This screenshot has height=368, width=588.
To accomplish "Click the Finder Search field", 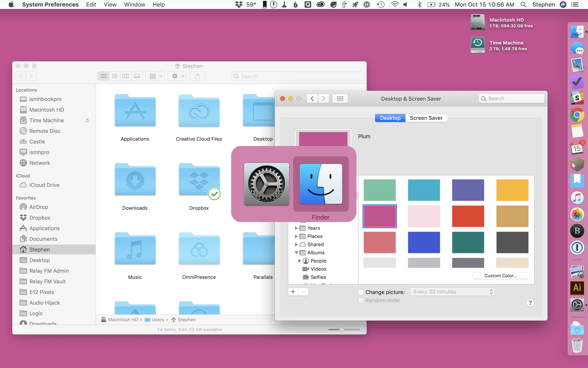I will [297, 76].
